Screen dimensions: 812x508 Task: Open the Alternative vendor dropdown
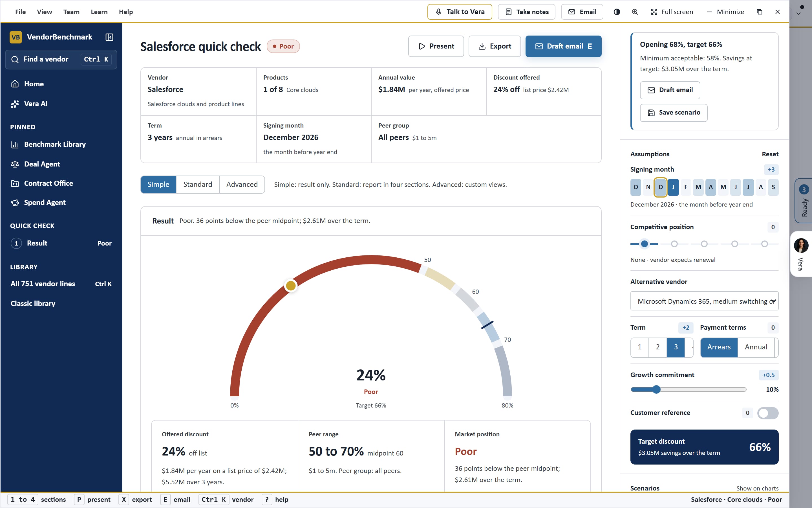pyautogui.click(x=704, y=301)
